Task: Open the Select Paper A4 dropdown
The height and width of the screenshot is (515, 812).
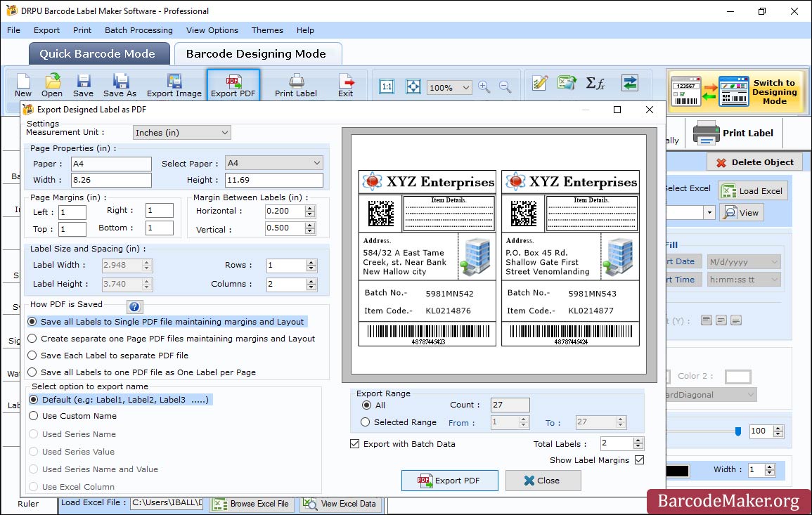Action: pyautogui.click(x=274, y=163)
